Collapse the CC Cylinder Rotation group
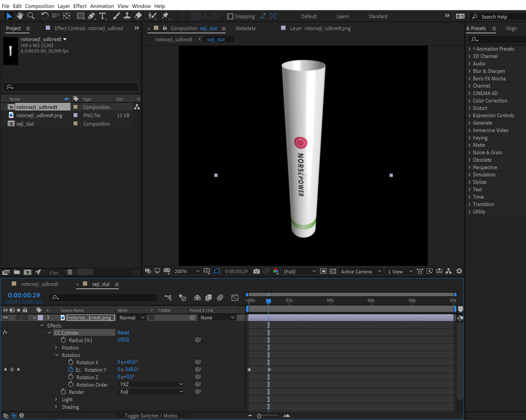526x420 pixels. (56, 355)
